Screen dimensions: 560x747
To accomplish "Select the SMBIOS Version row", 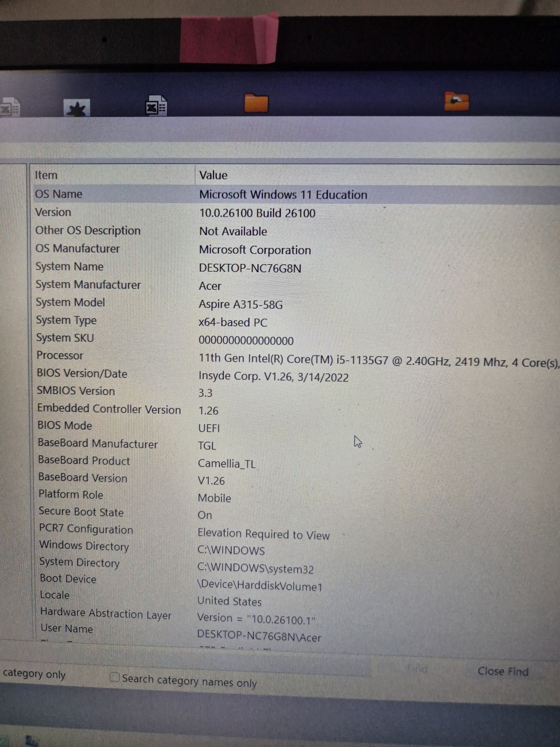I will [76, 391].
